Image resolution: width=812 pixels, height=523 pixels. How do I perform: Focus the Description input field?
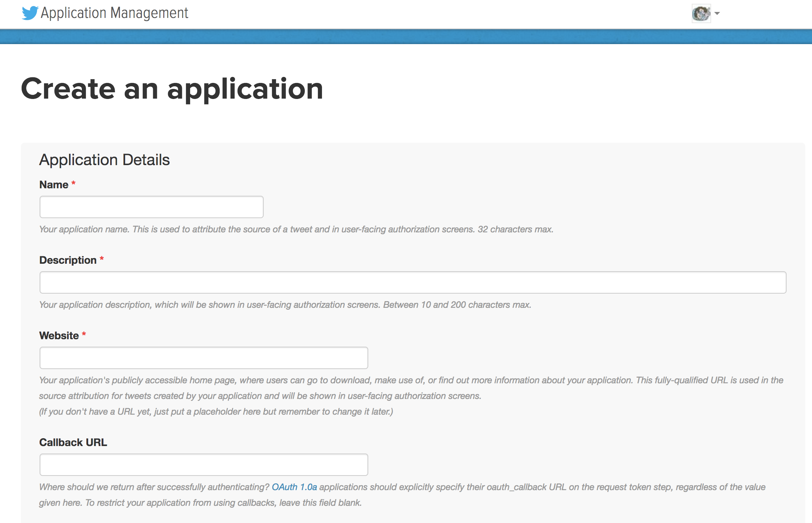click(x=413, y=282)
